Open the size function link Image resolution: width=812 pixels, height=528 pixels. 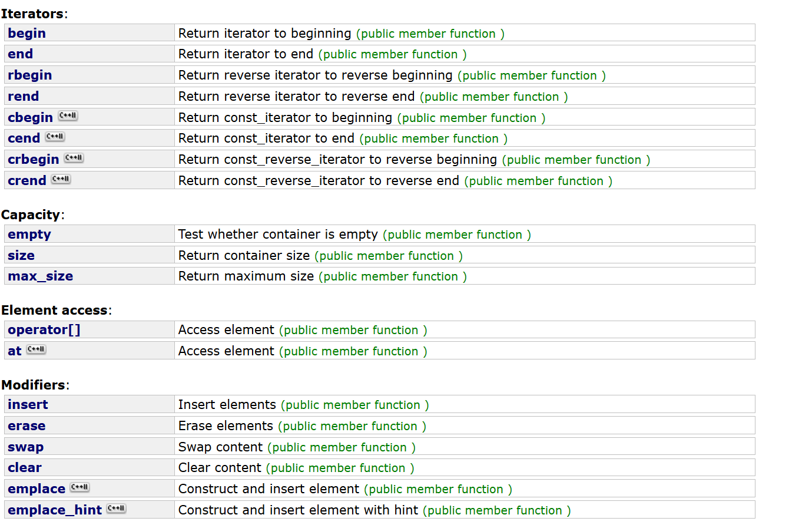(21, 256)
